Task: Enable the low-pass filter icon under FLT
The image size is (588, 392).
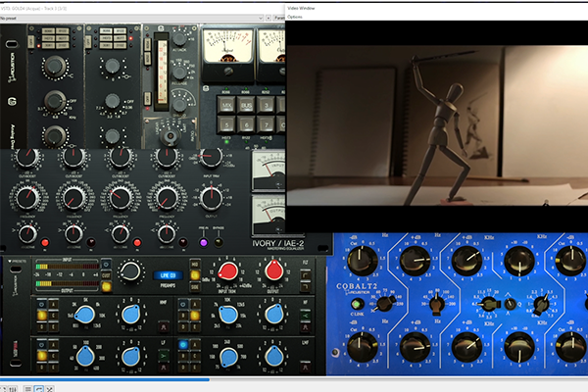Action: click(x=306, y=287)
